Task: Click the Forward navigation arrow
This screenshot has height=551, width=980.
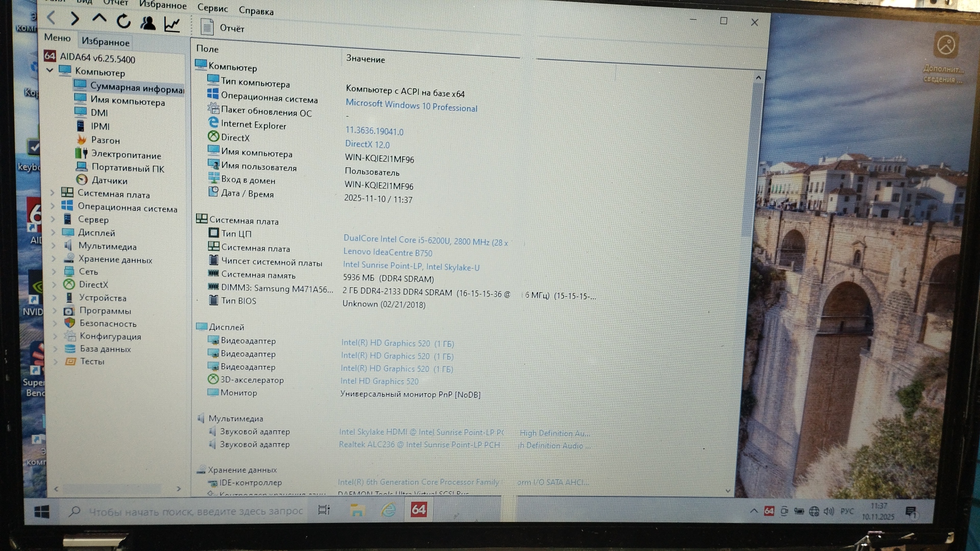Action: tap(75, 19)
